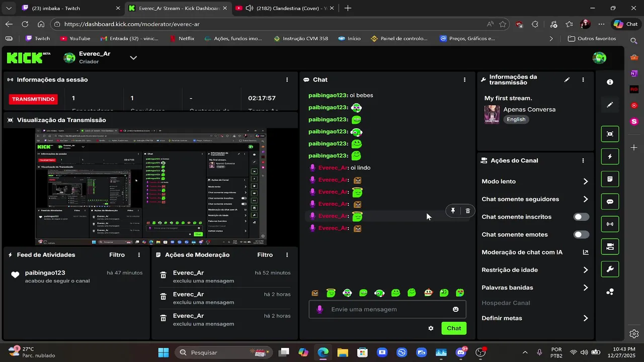Enable Chat somente inscritos toggle
Screen dimensions: 644x362
pyautogui.click(x=582, y=217)
